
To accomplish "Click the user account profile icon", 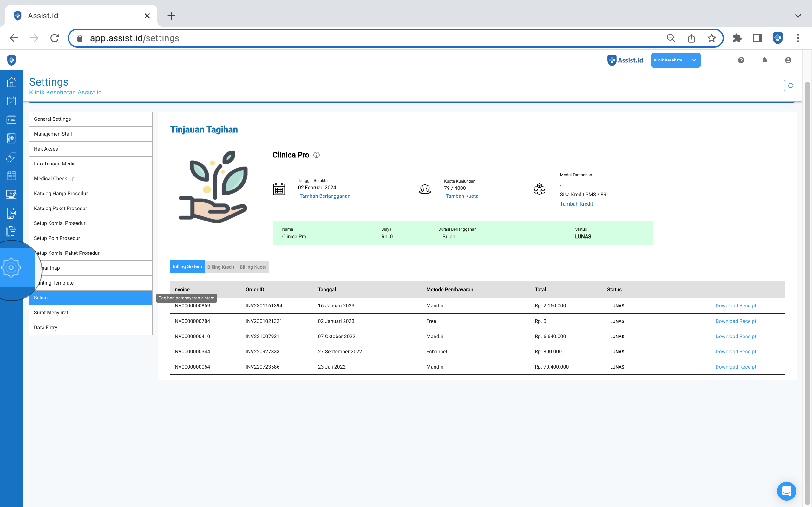I will coord(788,60).
